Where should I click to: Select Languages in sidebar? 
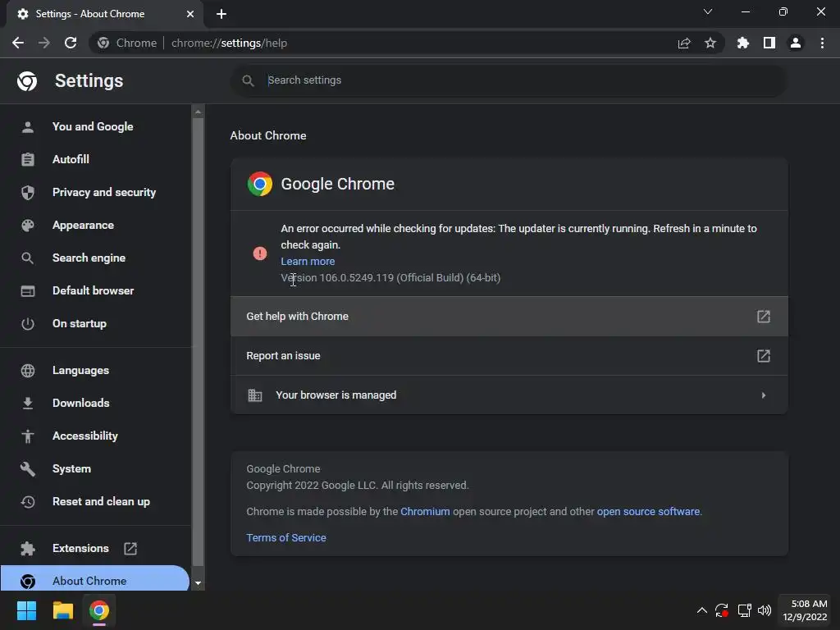coord(80,370)
